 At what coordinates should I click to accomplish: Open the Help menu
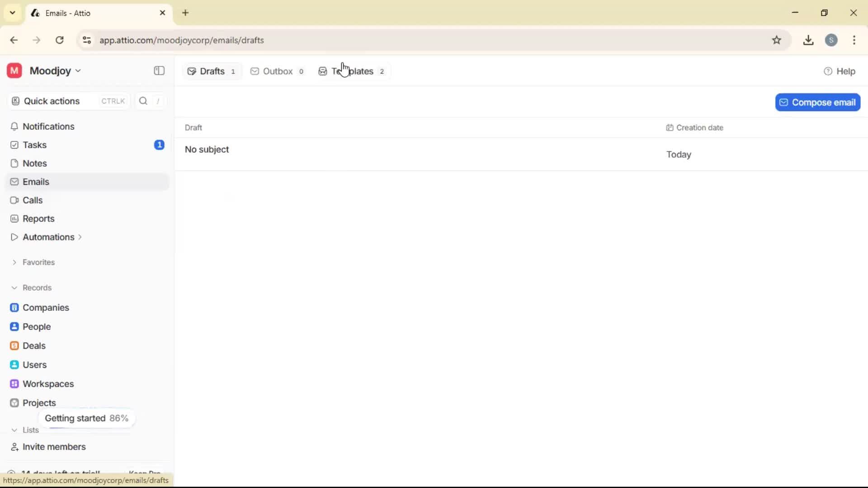point(841,71)
